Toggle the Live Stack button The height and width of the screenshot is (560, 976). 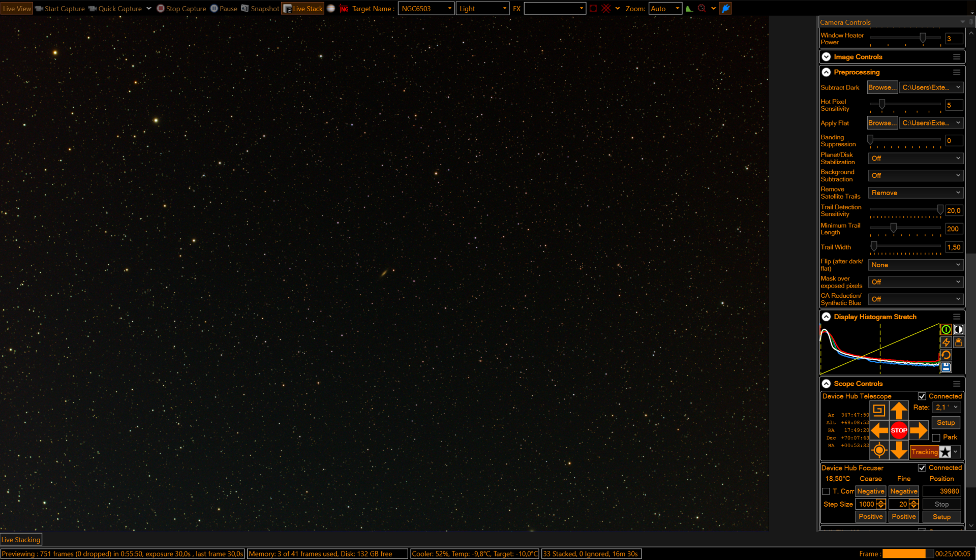click(x=303, y=9)
